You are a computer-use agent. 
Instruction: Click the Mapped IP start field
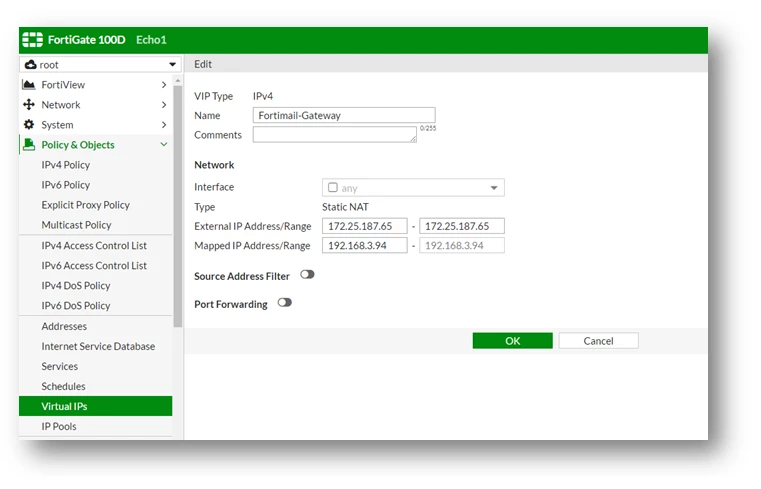click(364, 245)
